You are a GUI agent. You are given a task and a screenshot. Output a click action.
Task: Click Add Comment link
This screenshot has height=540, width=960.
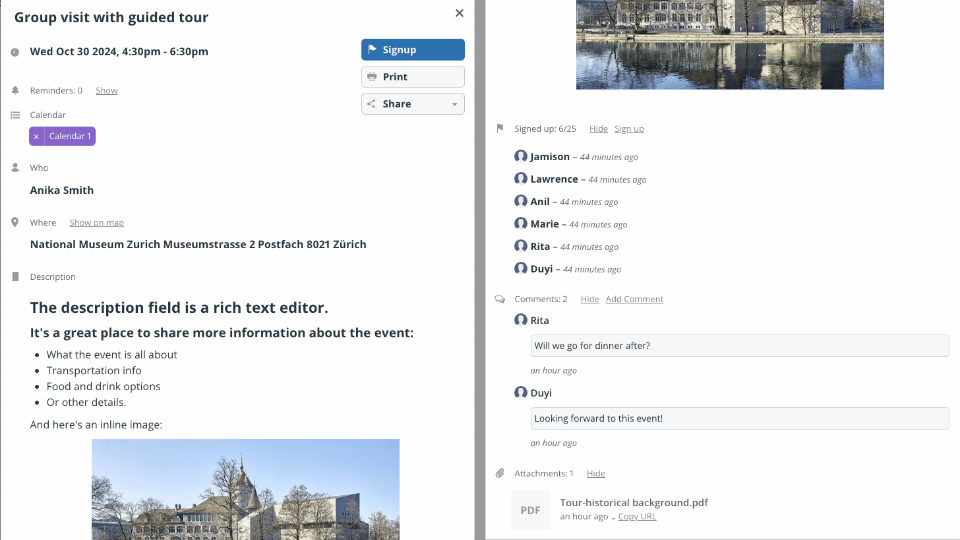point(634,299)
